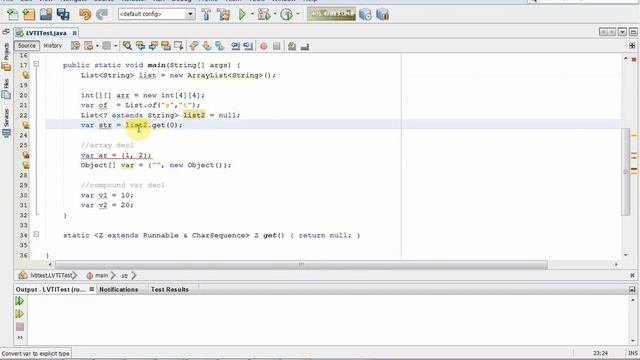Toggle Rectangular Selection mode
Viewport: 640px width, 360px height.
[x=178, y=46]
